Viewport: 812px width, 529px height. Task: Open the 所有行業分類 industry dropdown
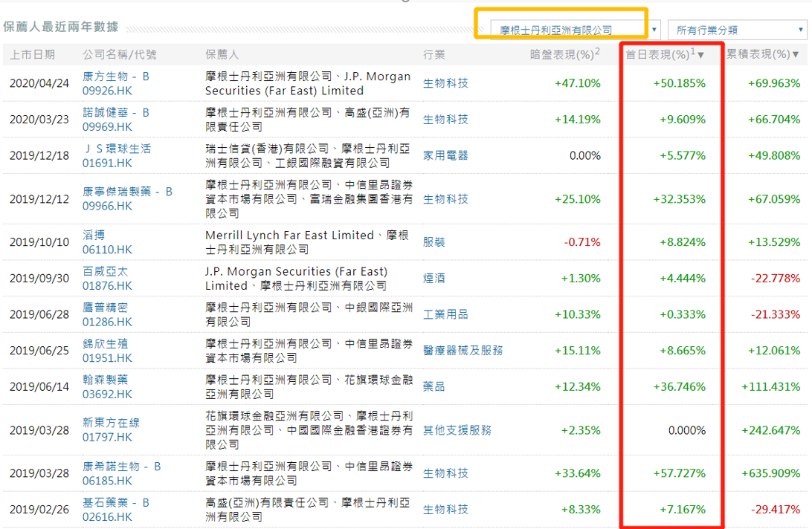(738, 30)
